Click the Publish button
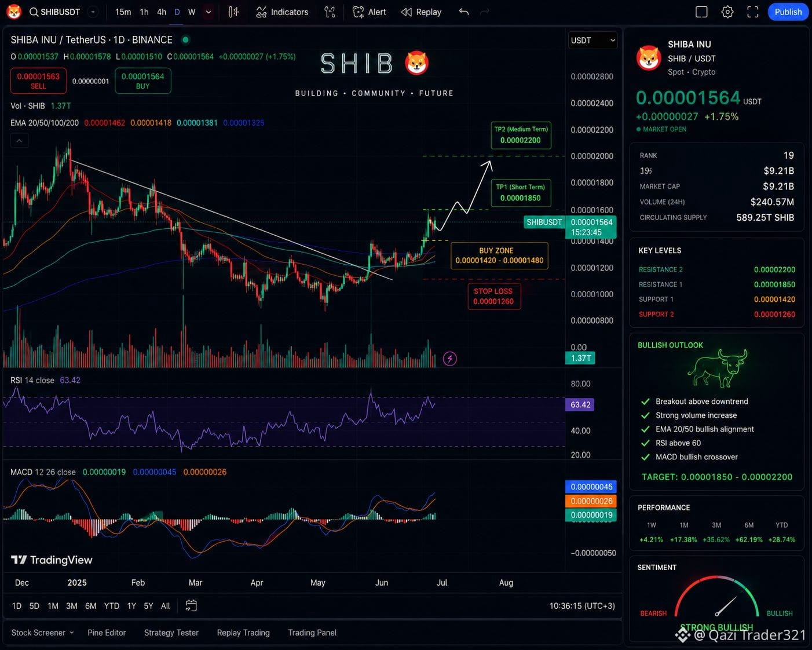 [788, 12]
